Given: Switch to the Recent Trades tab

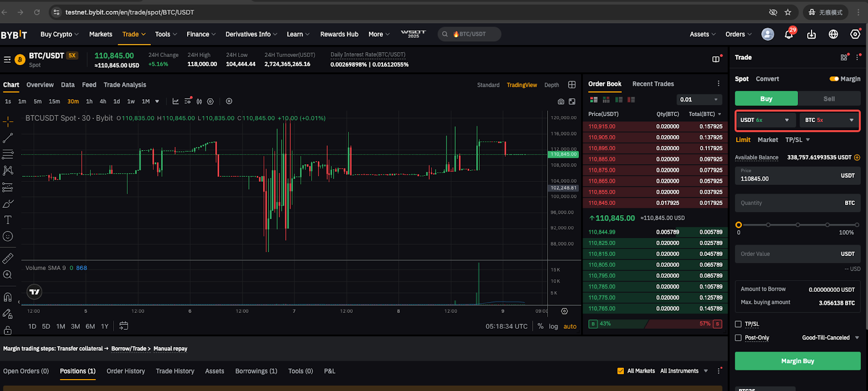Looking at the screenshot, I should coord(653,84).
